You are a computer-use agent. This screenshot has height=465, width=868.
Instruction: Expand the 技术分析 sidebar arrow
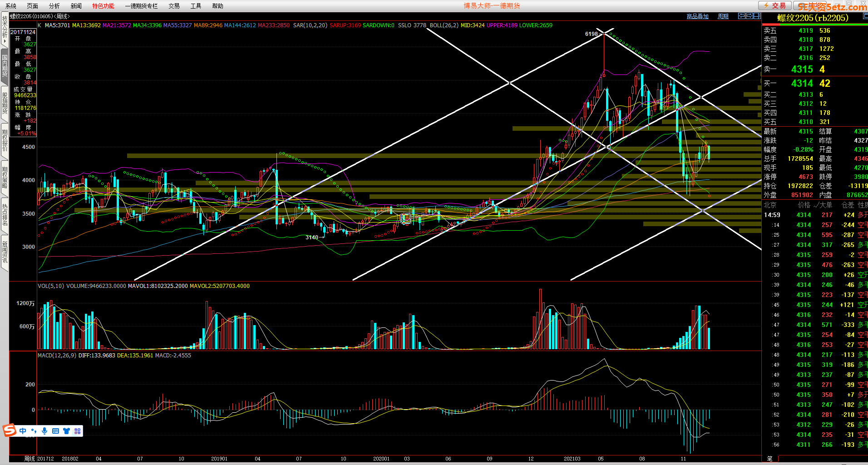pos(5,41)
